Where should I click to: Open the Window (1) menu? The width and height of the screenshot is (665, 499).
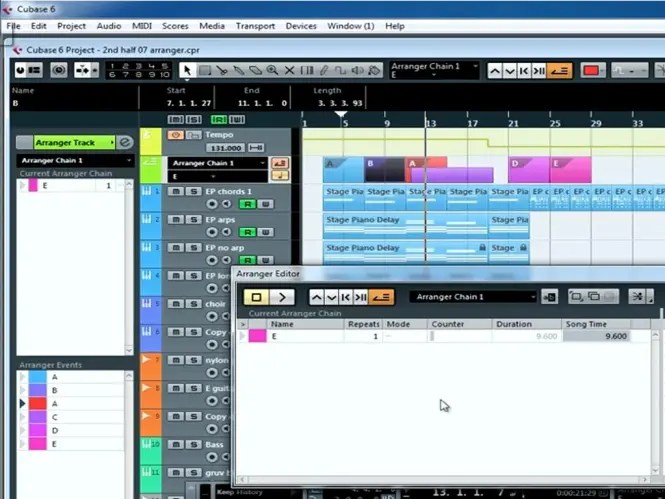(350, 26)
